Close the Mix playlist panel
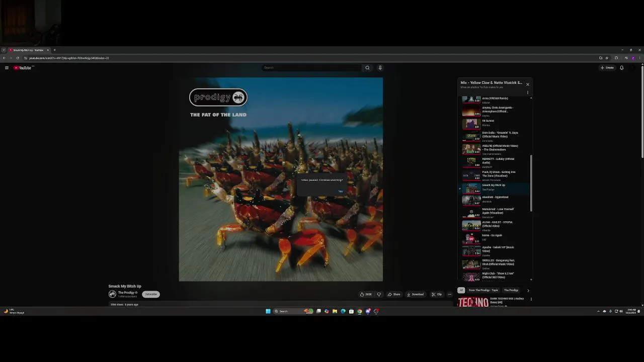The image size is (644, 362). [527, 84]
